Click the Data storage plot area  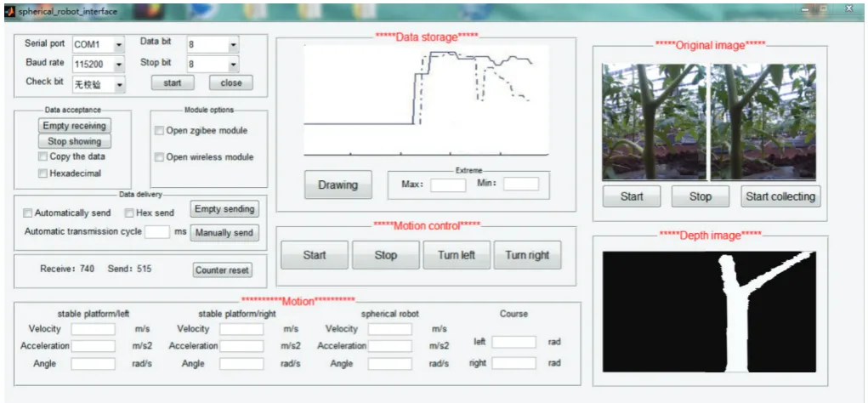426,100
